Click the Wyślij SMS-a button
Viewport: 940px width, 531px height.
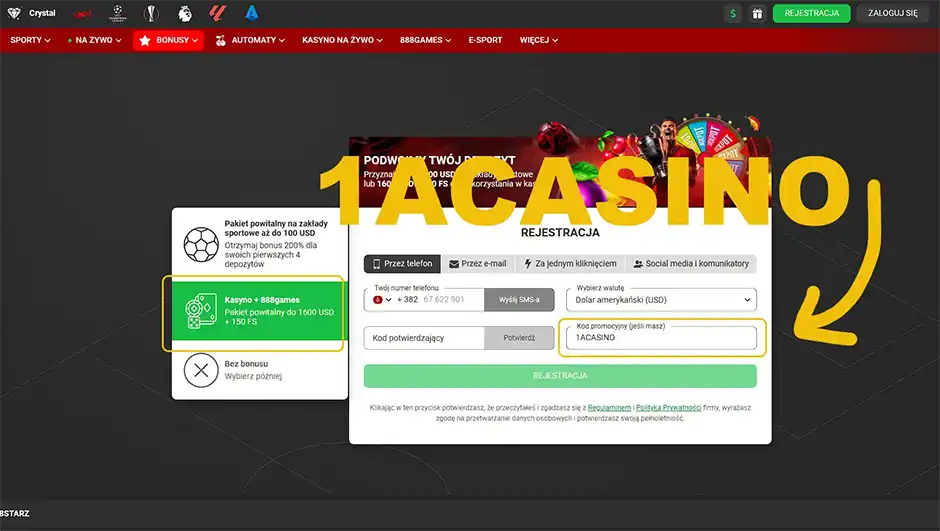(x=519, y=300)
